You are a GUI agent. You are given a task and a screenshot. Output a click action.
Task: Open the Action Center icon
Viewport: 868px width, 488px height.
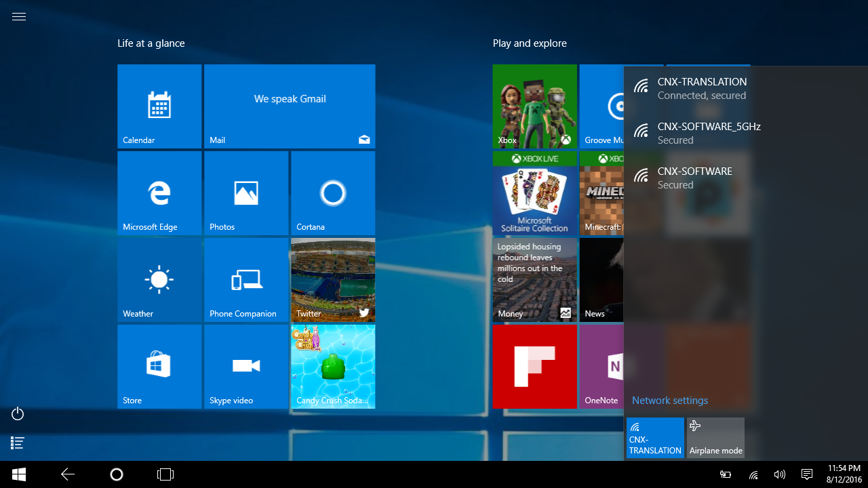pos(807,474)
